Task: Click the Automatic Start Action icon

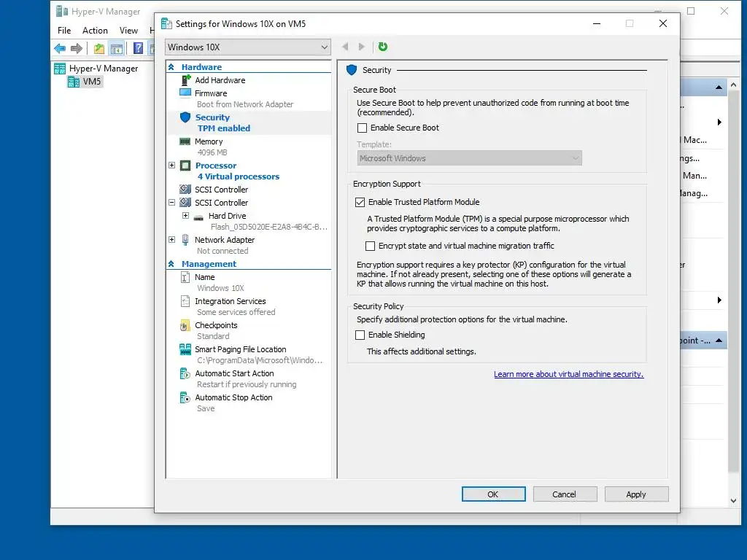Action: point(185,373)
